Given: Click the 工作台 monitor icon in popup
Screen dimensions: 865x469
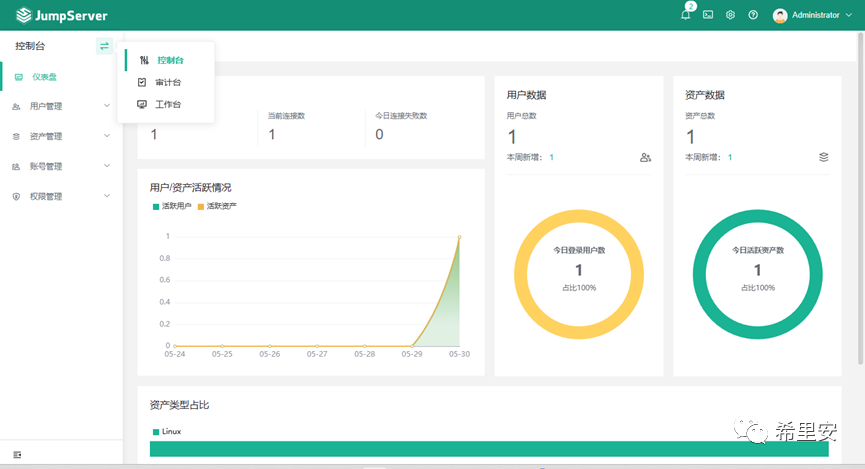Looking at the screenshot, I should (x=142, y=104).
